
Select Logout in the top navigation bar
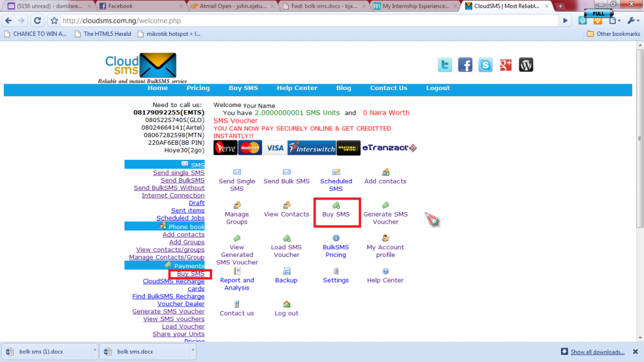pos(438,88)
